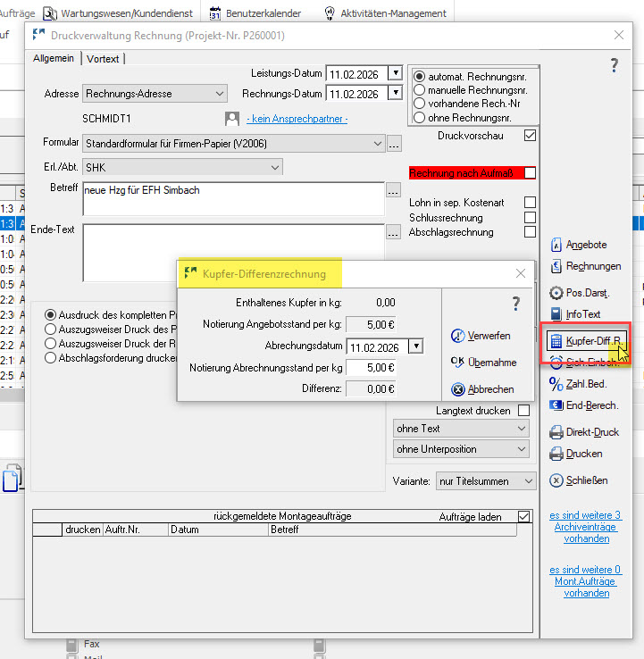Open the Abrechnungsdatum date dropdown
This screenshot has width=644, height=659.
pos(416,346)
